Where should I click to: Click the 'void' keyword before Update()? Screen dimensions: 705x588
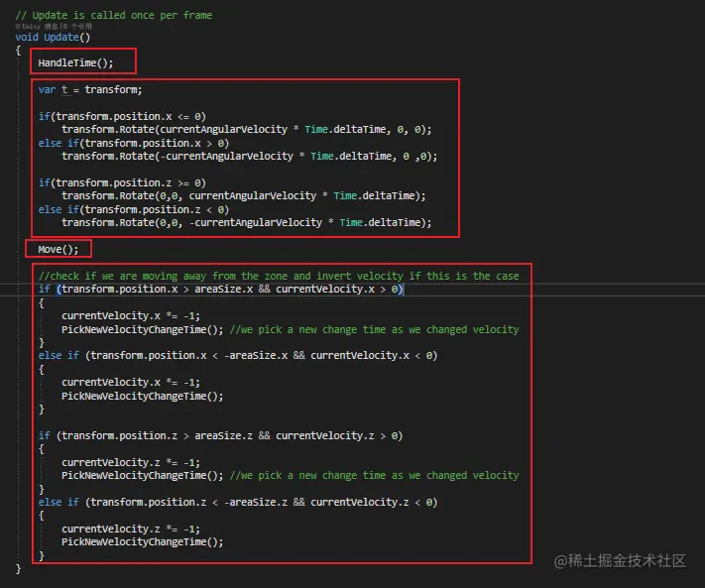(27, 38)
